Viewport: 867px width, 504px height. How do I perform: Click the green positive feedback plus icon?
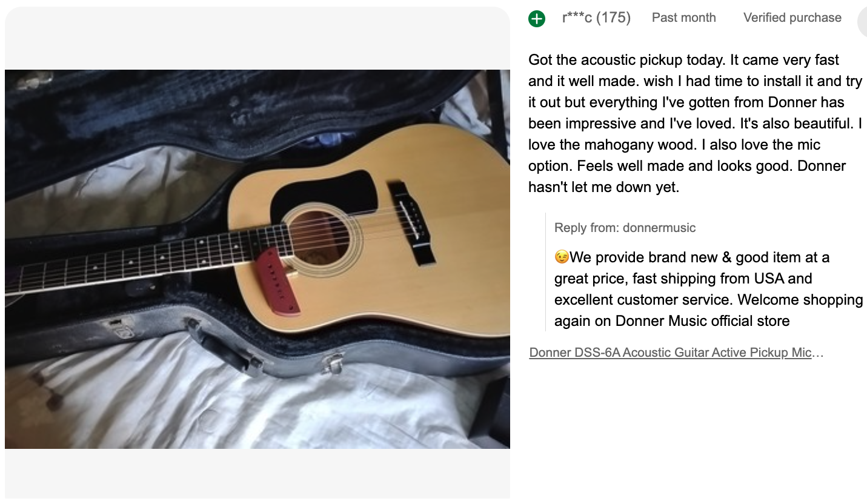[537, 19]
